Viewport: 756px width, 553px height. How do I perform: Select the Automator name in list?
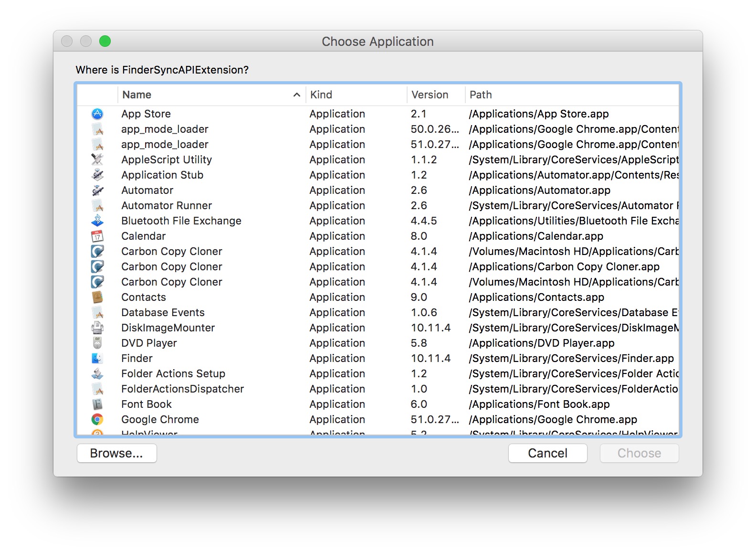147,190
